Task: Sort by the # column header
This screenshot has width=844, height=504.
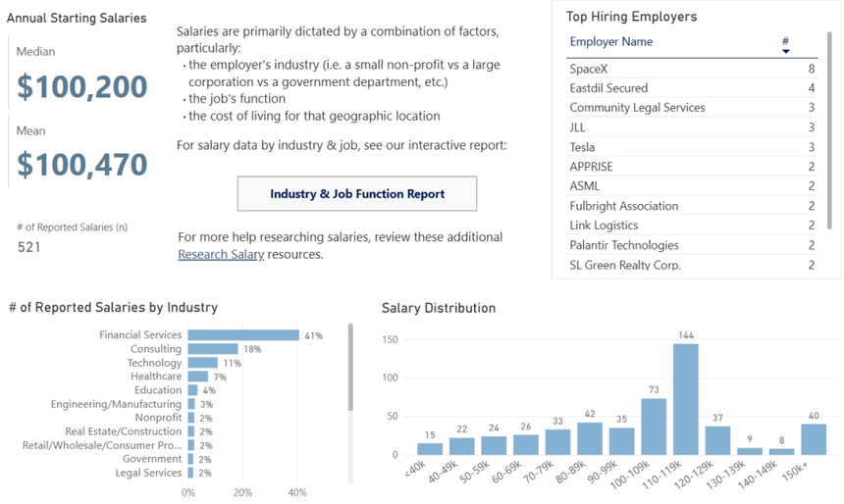Action: tap(785, 41)
